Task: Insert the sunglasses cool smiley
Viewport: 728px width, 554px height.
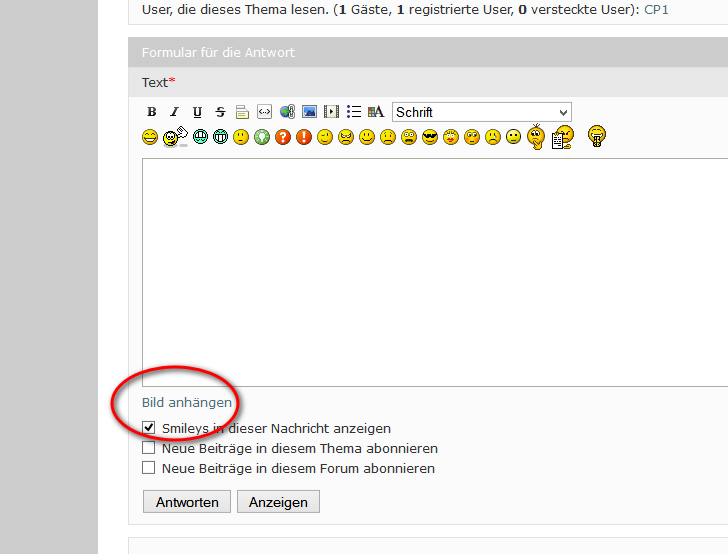Action: (430, 137)
